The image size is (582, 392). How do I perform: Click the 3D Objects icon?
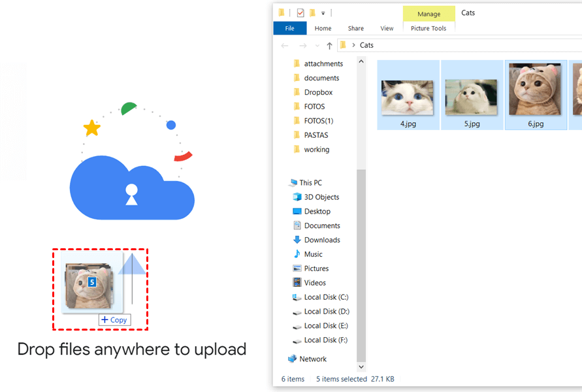[297, 197]
